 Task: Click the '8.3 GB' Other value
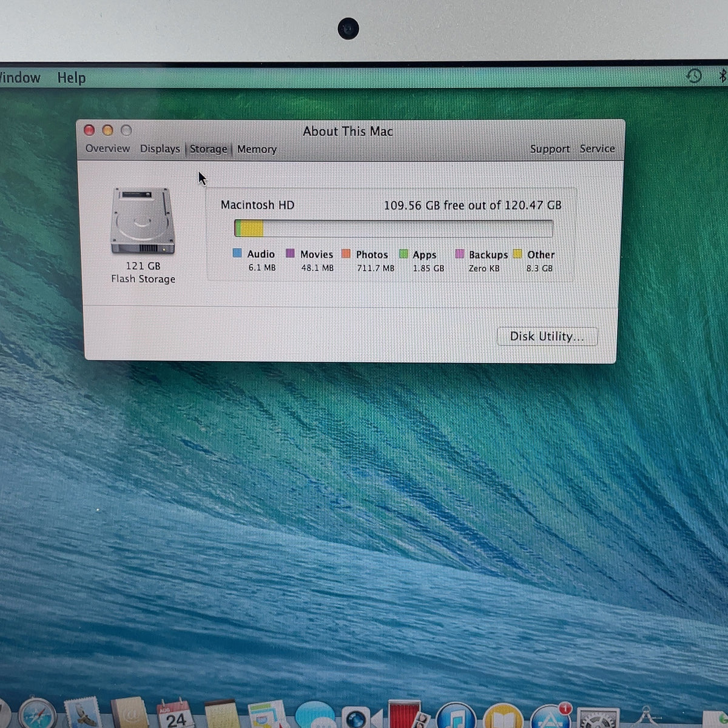pyautogui.click(x=539, y=268)
